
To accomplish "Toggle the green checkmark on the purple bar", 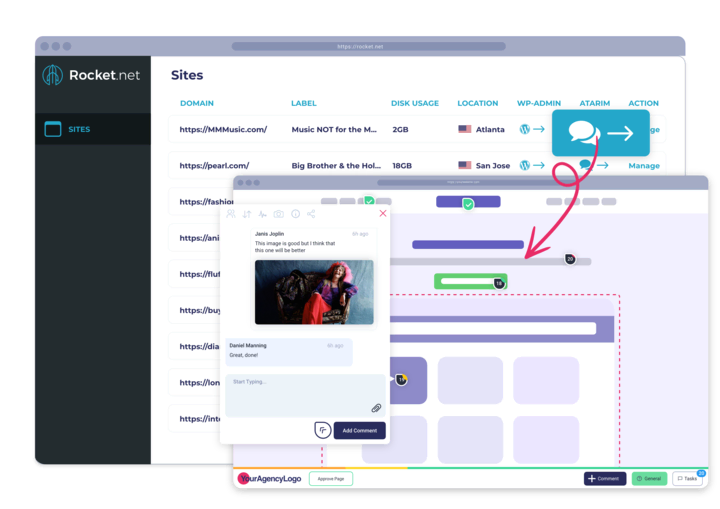I will (468, 203).
